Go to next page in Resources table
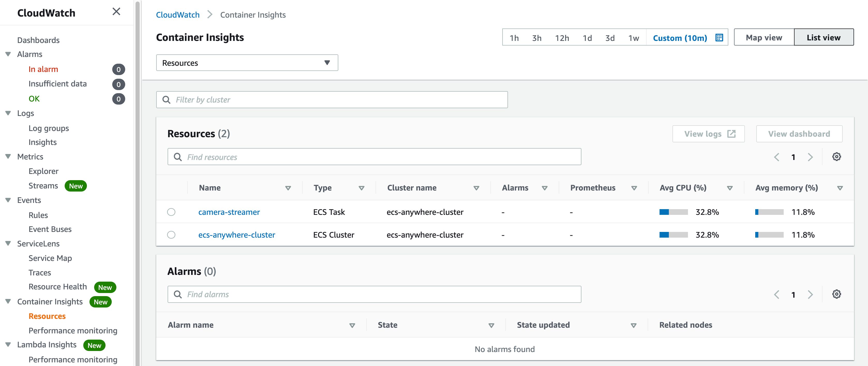868x366 pixels. point(810,157)
